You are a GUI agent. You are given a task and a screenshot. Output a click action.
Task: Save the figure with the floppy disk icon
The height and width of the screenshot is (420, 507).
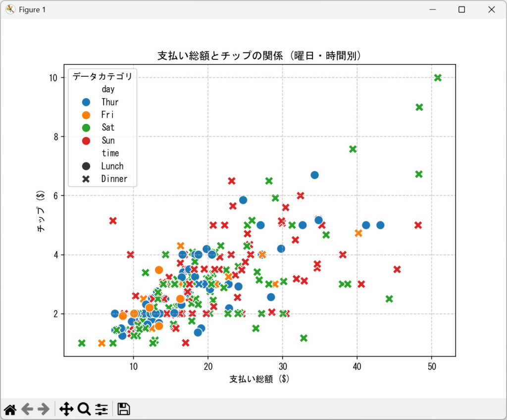(124, 409)
